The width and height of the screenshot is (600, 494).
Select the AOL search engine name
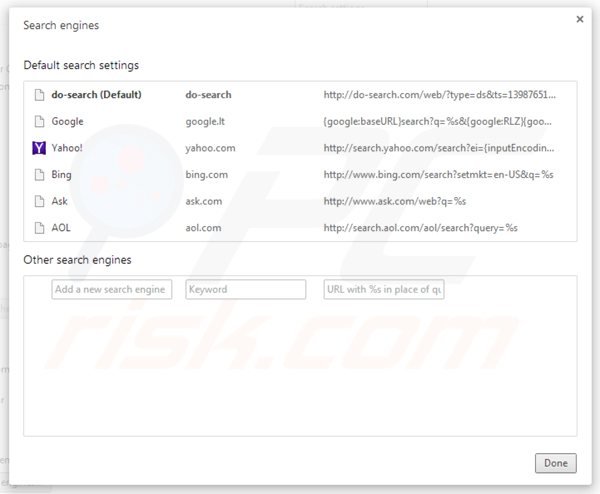[x=61, y=228]
